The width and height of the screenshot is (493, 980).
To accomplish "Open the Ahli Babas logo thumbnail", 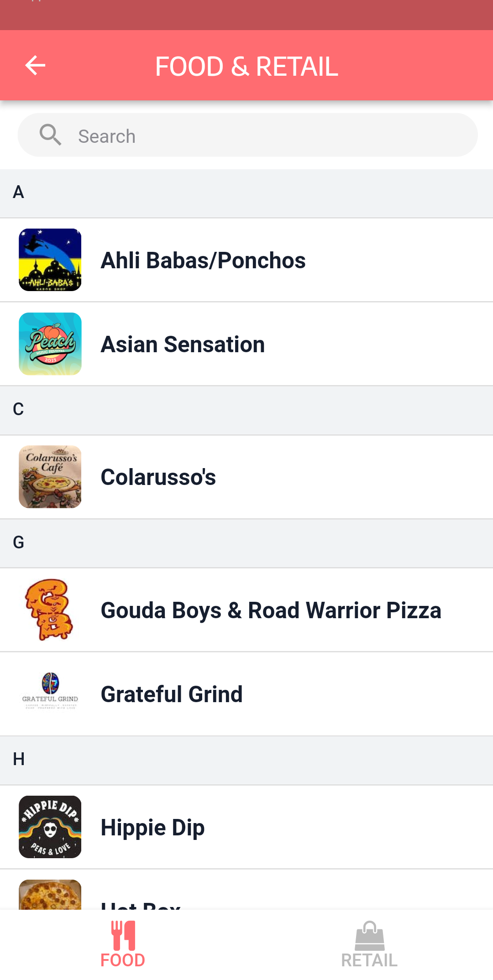I will [50, 260].
